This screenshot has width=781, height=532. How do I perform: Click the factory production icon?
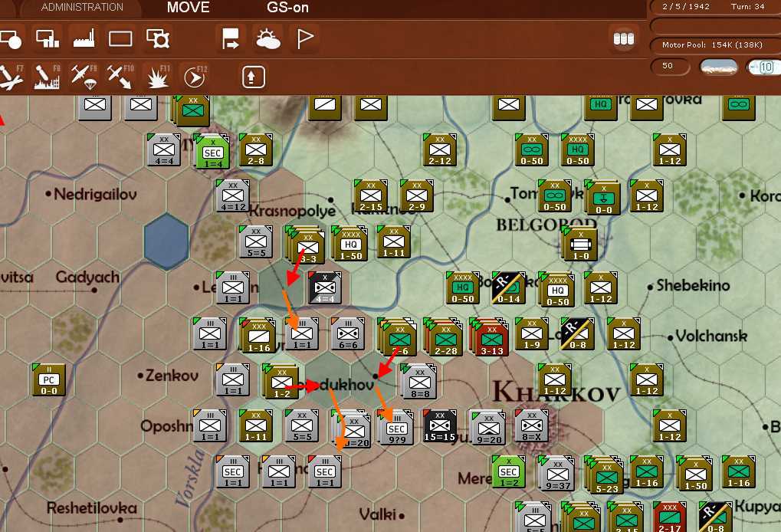84,38
